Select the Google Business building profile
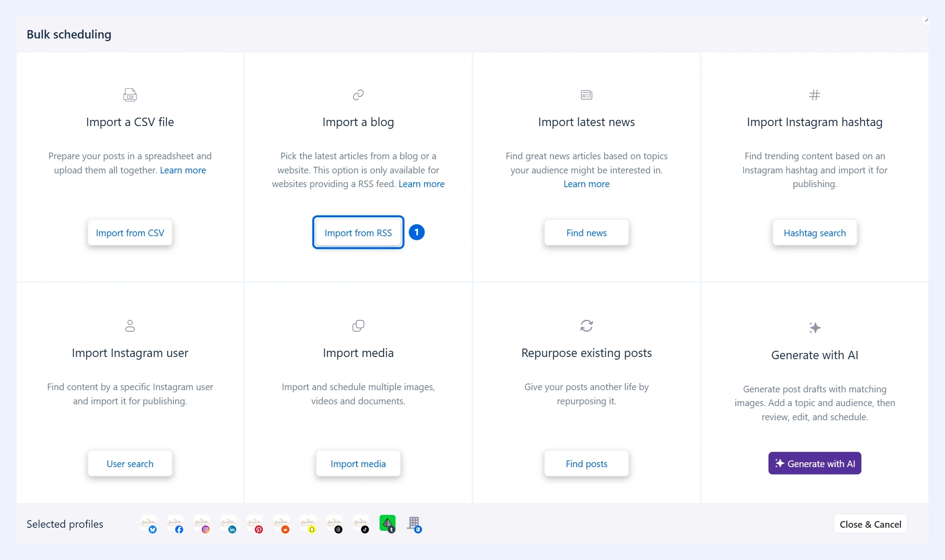Viewport: 945px width, 560px height. click(x=414, y=524)
